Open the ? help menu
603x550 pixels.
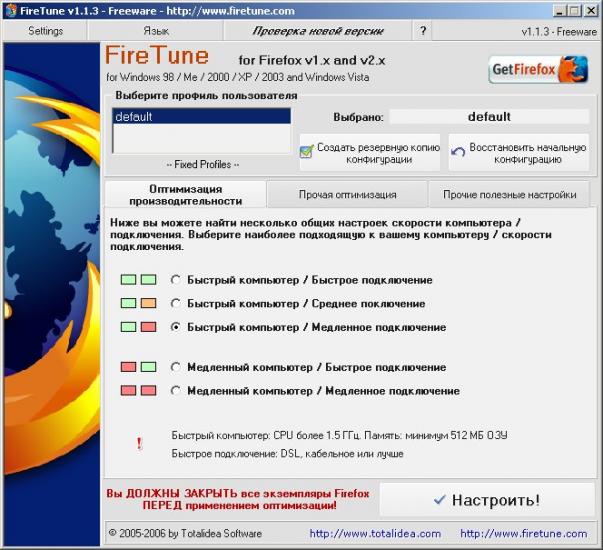[x=423, y=31]
